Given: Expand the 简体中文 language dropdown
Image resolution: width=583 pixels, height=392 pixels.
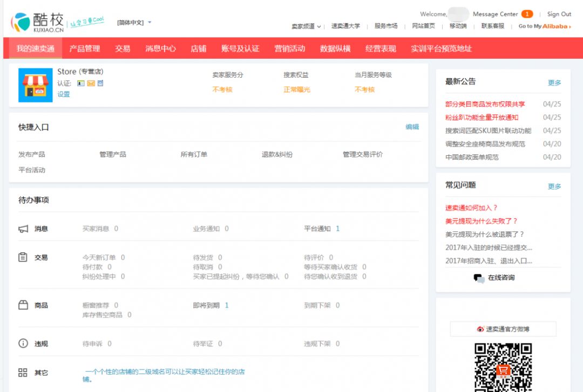Looking at the screenshot, I should 134,22.
